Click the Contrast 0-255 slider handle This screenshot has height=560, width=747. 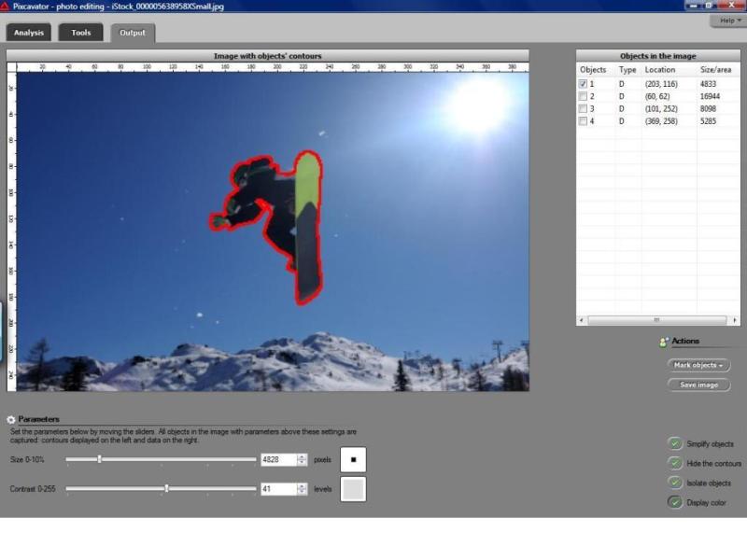click(166, 488)
